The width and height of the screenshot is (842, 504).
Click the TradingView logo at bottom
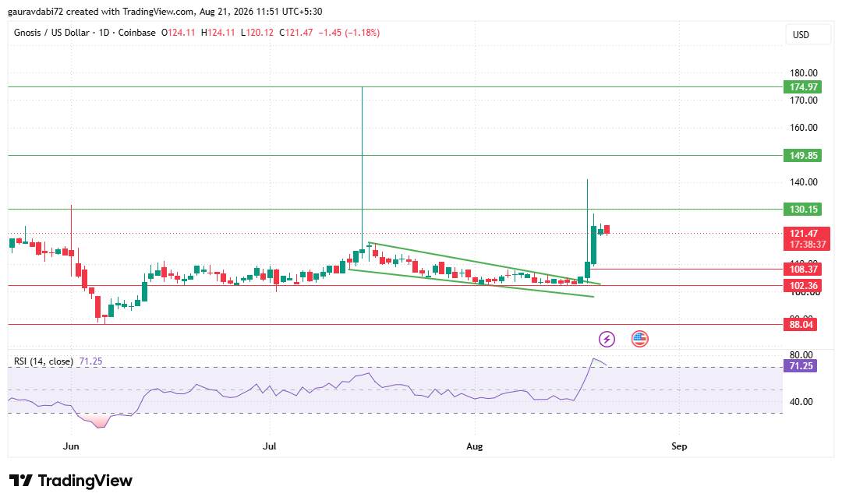[71, 481]
